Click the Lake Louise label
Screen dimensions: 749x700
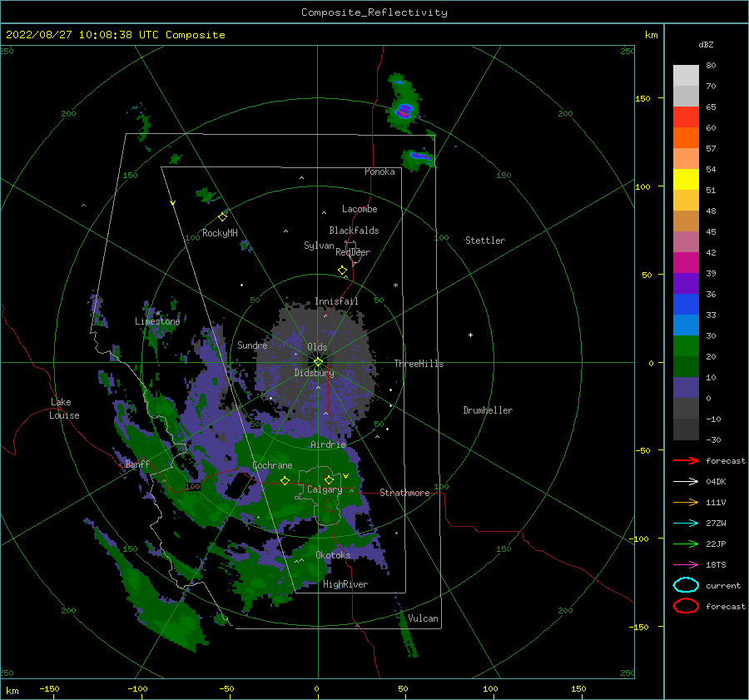(64, 409)
